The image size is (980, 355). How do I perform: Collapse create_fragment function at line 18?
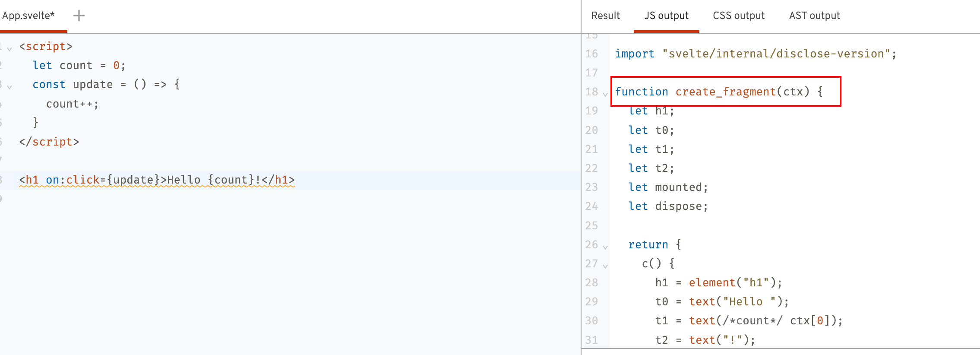605,94
